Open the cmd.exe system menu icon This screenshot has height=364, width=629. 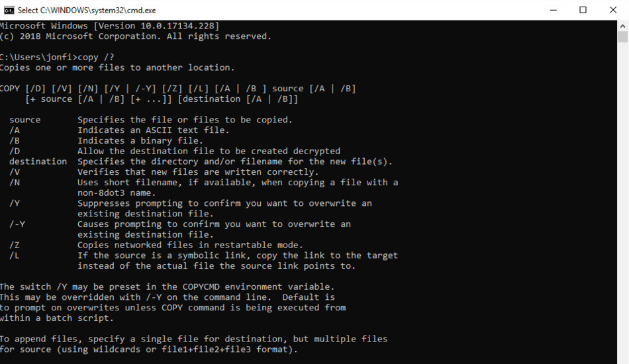click(9, 10)
